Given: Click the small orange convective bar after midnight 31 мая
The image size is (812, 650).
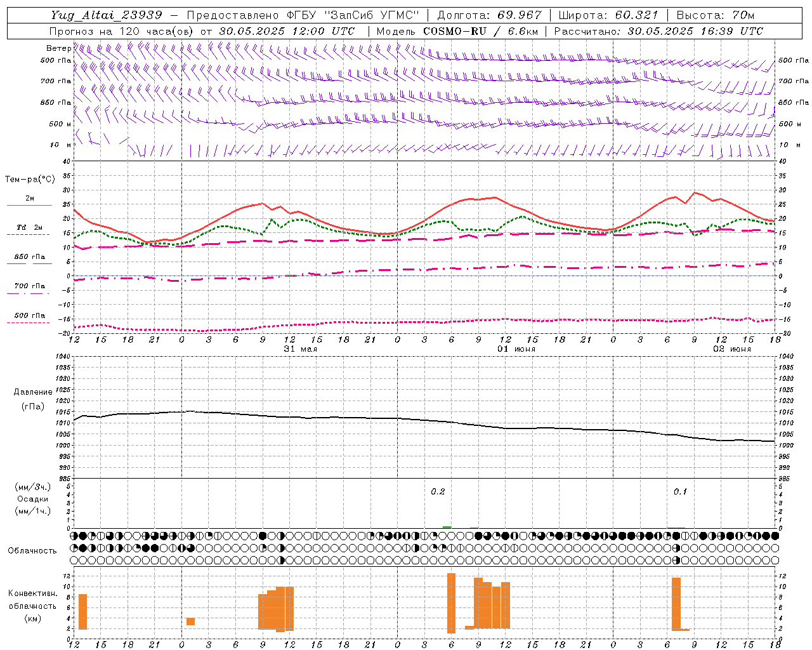Looking at the screenshot, I should (x=190, y=621).
